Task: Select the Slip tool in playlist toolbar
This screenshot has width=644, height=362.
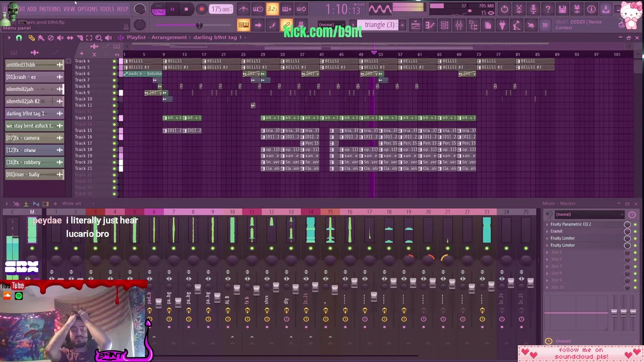Action: pos(70,38)
